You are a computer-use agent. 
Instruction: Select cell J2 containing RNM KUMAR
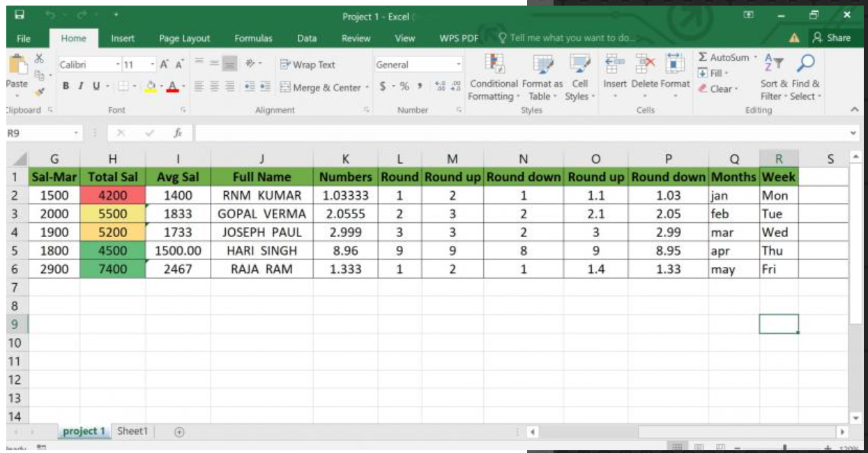[x=261, y=196]
